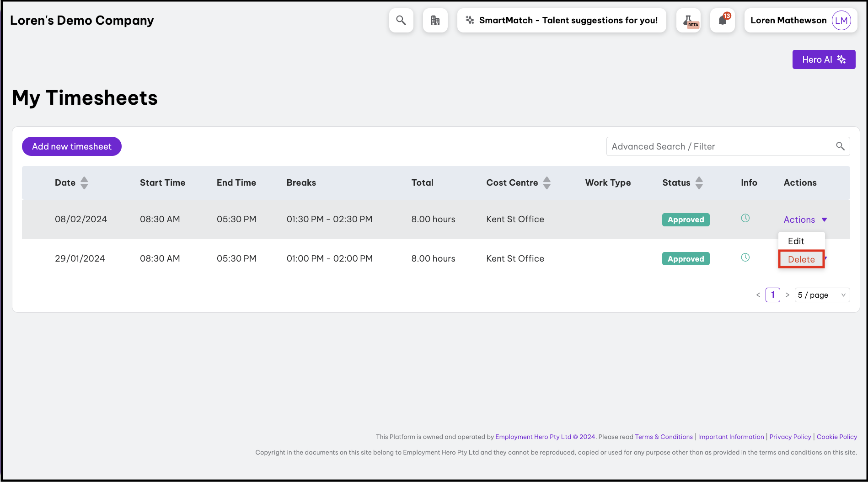Screen dimensions: 868x482
Task: Sort timesheets by Cost Centre
Action: [x=547, y=183]
